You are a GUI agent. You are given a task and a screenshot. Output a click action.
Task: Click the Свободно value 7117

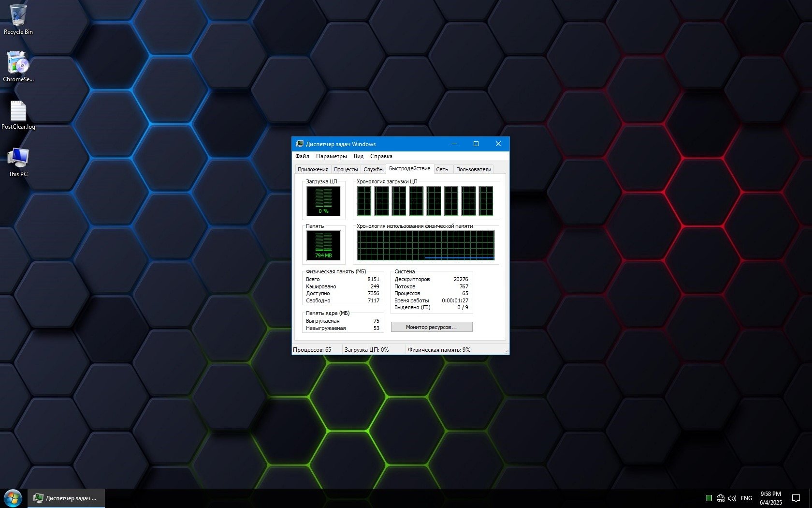(373, 300)
